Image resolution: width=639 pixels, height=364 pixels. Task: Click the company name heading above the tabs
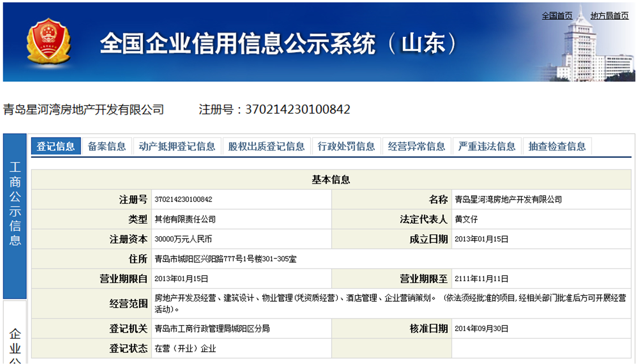[x=84, y=110]
